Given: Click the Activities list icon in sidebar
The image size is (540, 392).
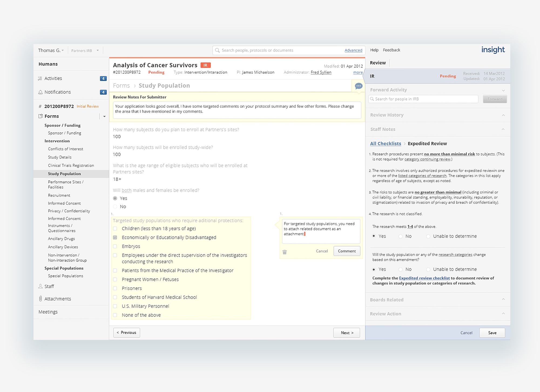Looking at the screenshot, I should [40, 79].
